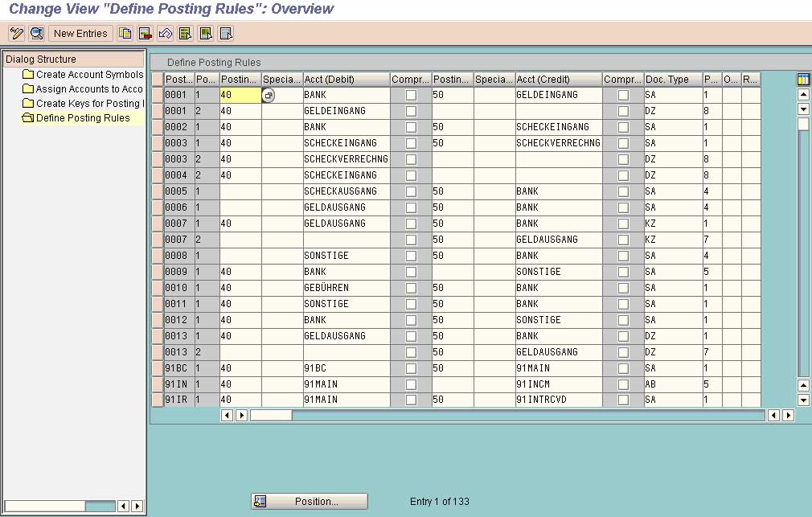The image size is (812, 517).
Task: Click the 91INCM credit account cell
Action: pos(559,384)
